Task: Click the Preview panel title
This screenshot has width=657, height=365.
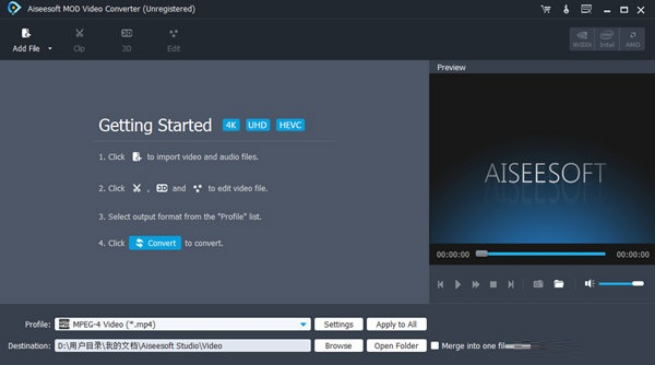Action: (x=451, y=67)
